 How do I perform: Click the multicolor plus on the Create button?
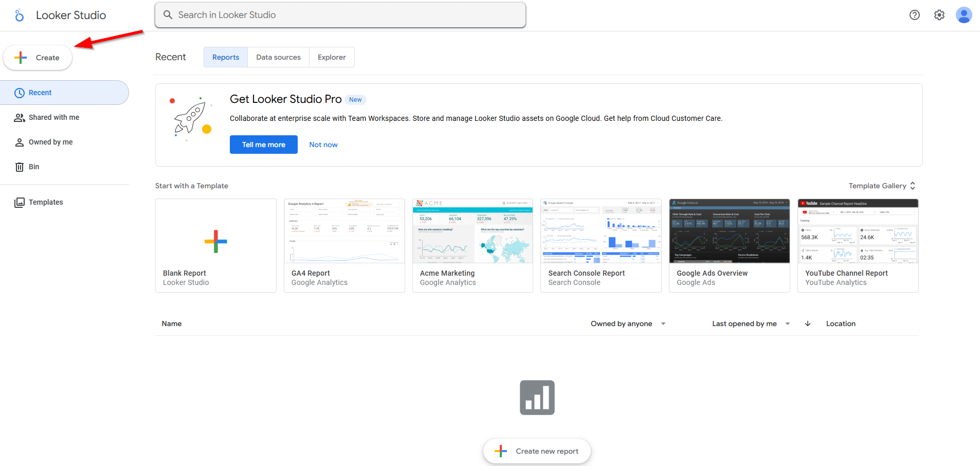[x=21, y=58]
